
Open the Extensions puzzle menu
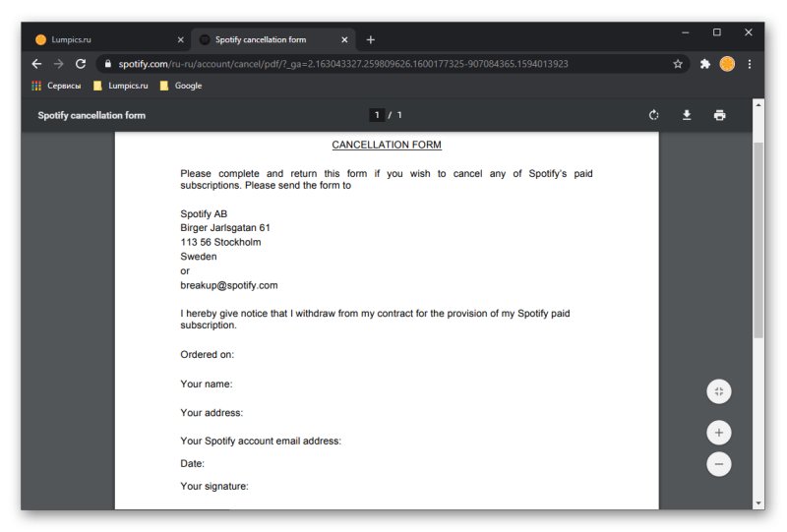pyautogui.click(x=705, y=64)
